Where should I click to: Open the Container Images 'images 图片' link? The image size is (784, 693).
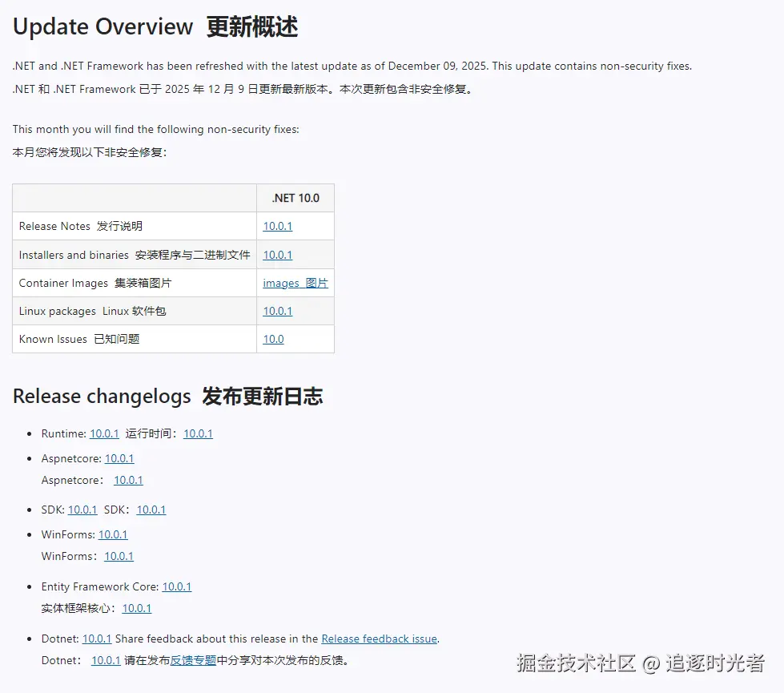[x=296, y=283]
